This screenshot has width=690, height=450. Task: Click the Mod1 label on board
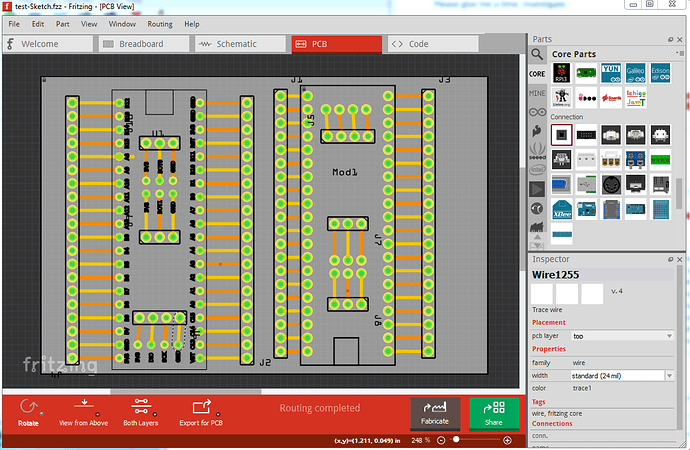pyautogui.click(x=345, y=172)
